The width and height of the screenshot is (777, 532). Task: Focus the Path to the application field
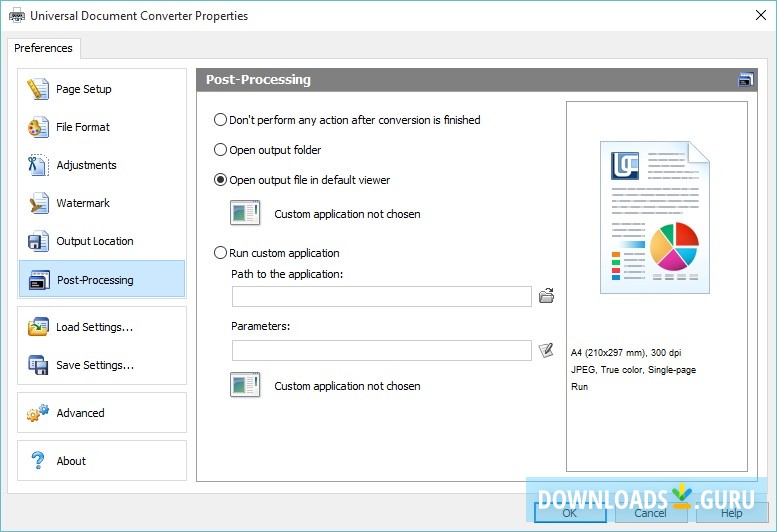pos(382,296)
